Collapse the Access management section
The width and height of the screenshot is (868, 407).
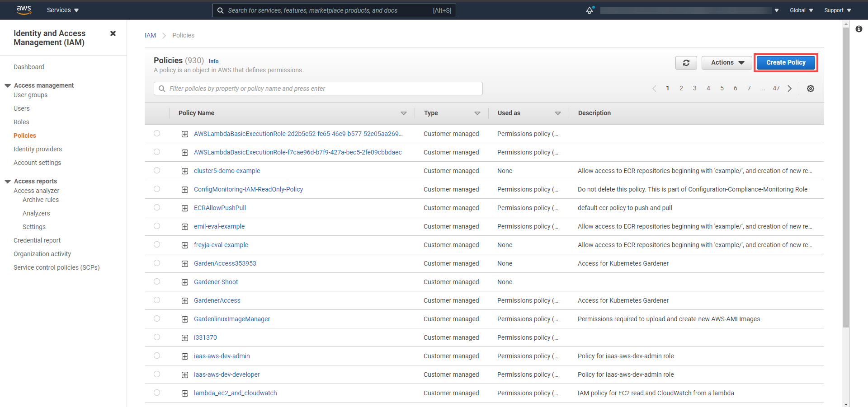click(x=8, y=85)
